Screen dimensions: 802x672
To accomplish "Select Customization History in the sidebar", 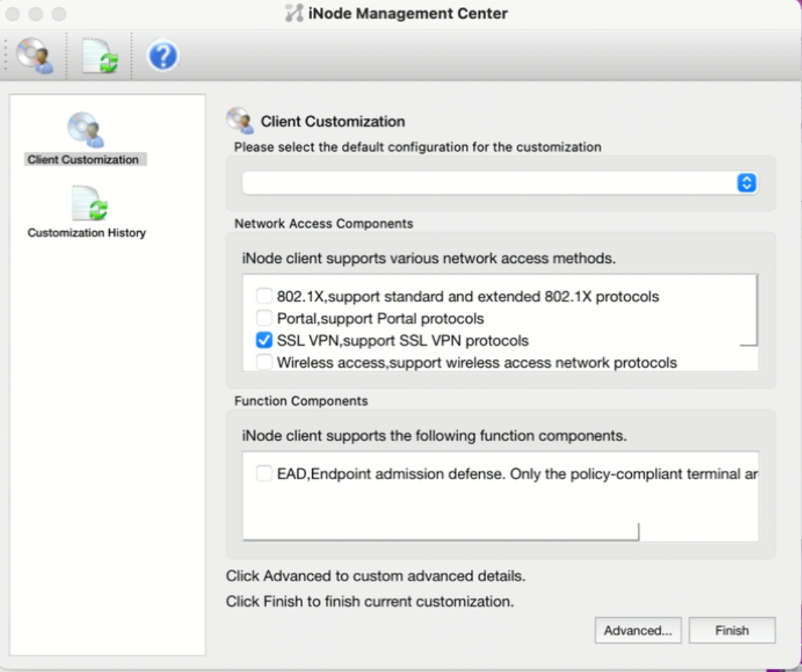I will click(x=86, y=212).
